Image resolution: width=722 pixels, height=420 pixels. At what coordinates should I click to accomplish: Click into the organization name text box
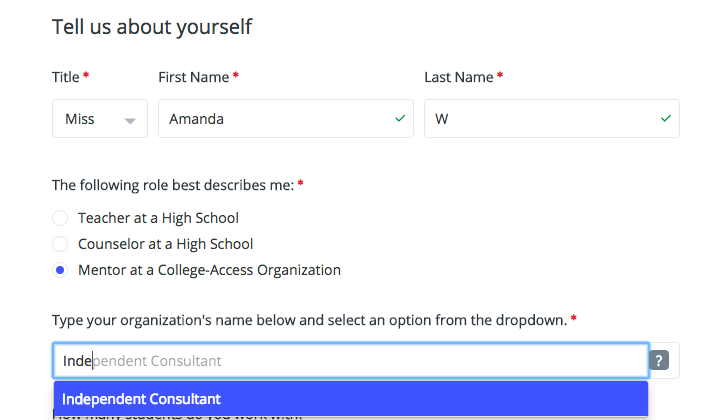350,361
